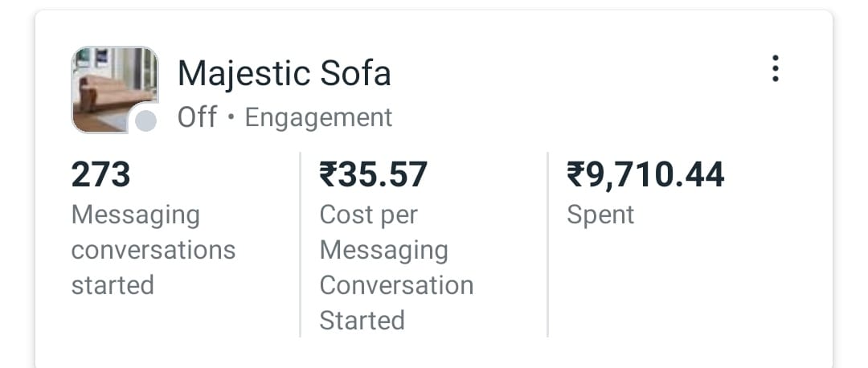The image size is (868, 368).
Task: Click the dot separator between Off and Engagement
Action: [231, 118]
